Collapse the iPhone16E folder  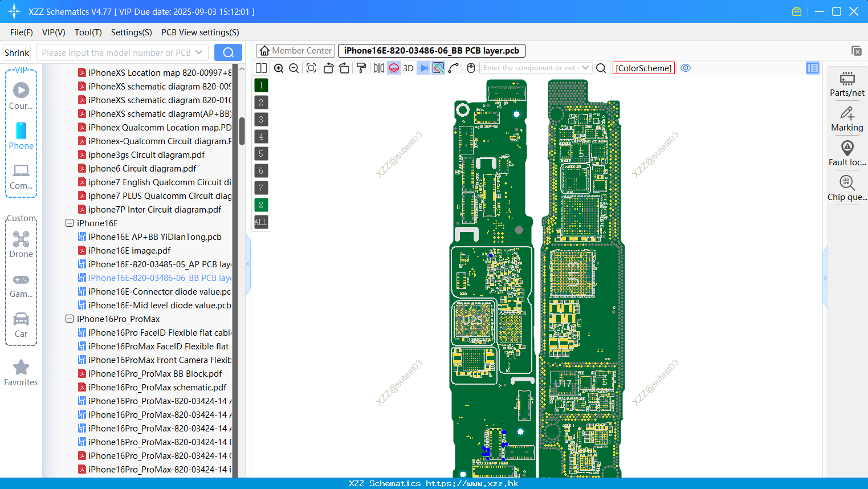(70, 223)
